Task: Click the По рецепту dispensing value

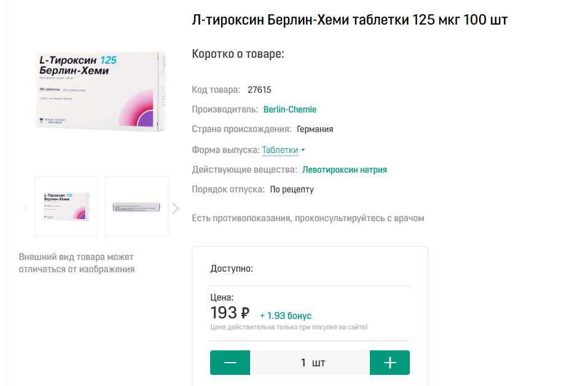Action: (292, 189)
